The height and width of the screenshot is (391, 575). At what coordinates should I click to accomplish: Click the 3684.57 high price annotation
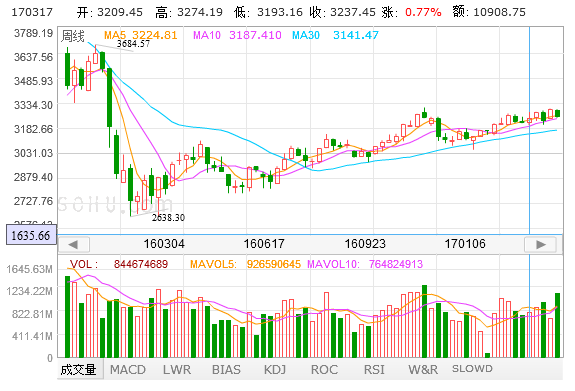(133, 44)
